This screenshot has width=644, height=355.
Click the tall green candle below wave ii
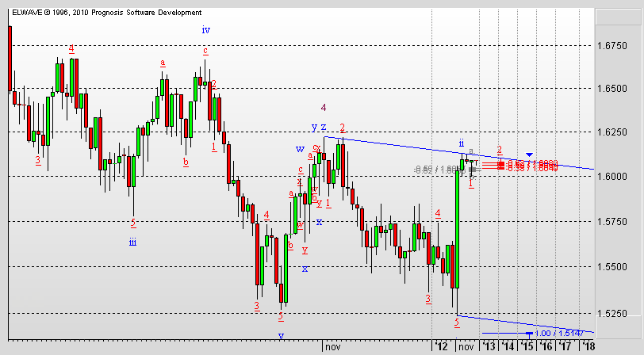(x=459, y=230)
